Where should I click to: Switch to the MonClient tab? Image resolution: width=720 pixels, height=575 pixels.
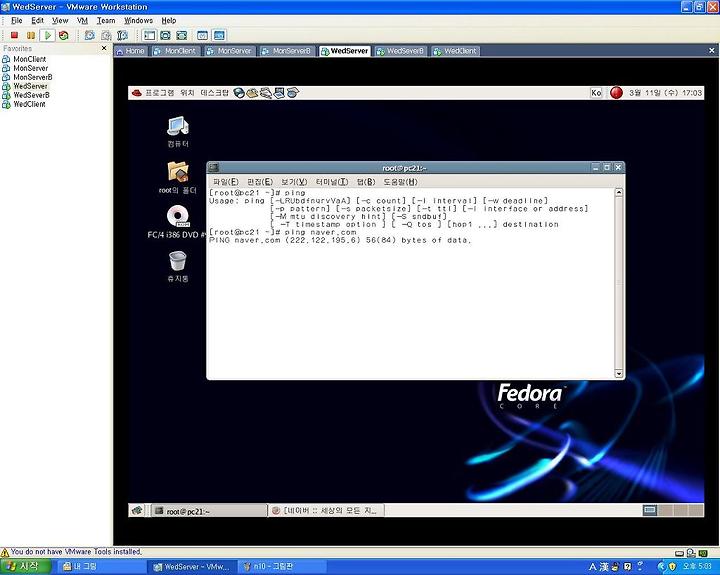(174, 51)
